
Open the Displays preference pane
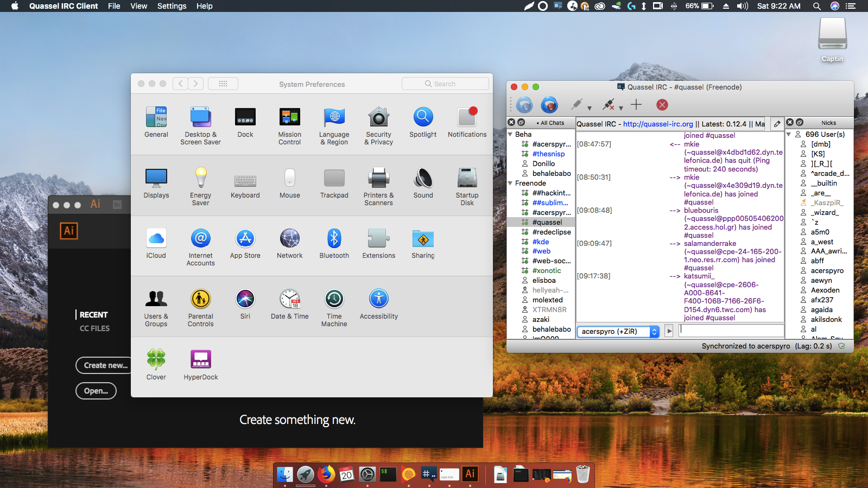(x=156, y=183)
